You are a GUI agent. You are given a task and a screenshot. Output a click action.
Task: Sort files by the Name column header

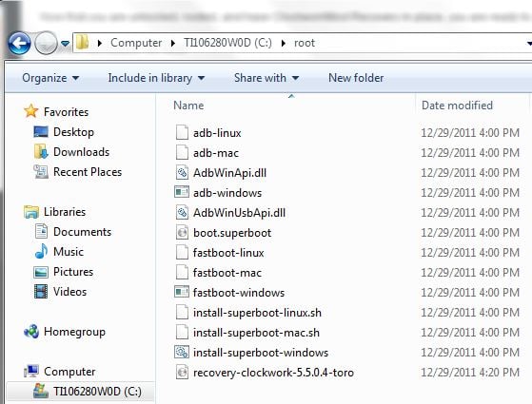(x=188, y=106)
